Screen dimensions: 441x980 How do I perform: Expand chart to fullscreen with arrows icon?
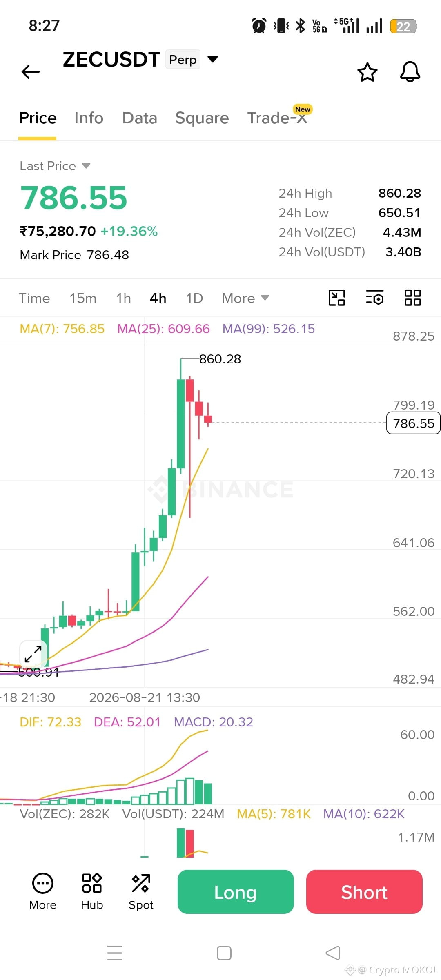[33, 654]
